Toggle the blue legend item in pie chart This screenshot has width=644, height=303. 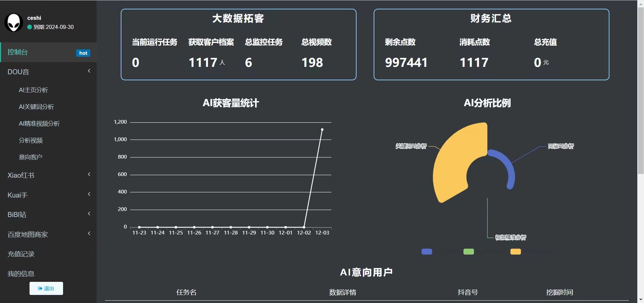[x=427, y=252]
